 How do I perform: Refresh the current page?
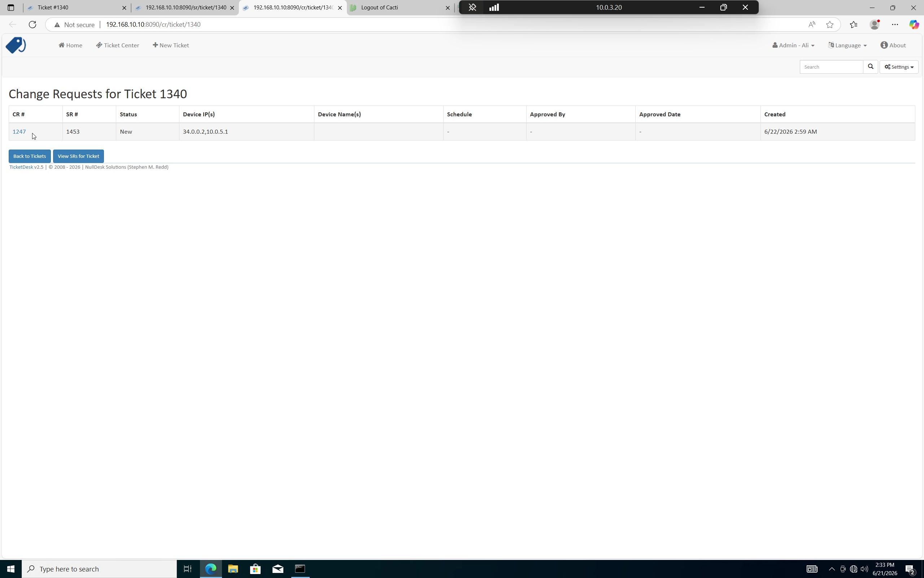32,25
